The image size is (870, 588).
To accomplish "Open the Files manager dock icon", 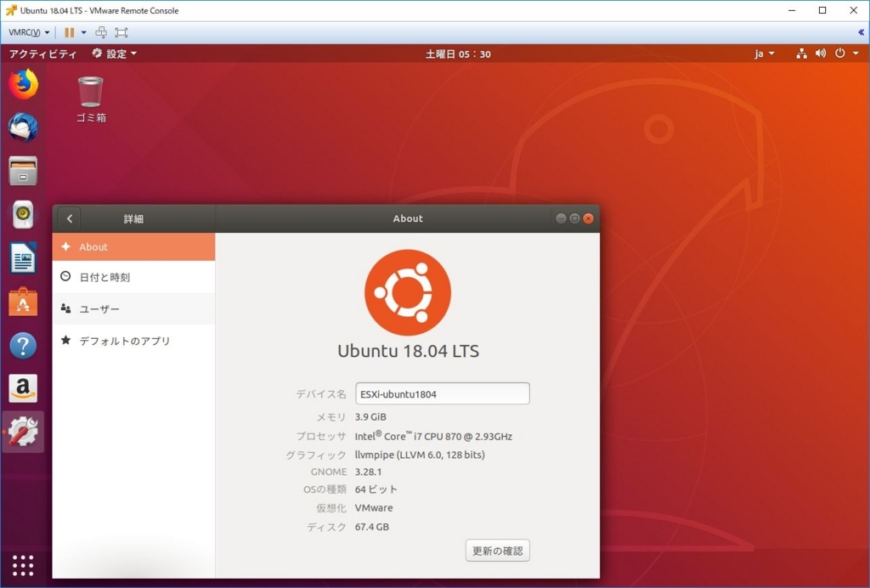I will (23, 171).
